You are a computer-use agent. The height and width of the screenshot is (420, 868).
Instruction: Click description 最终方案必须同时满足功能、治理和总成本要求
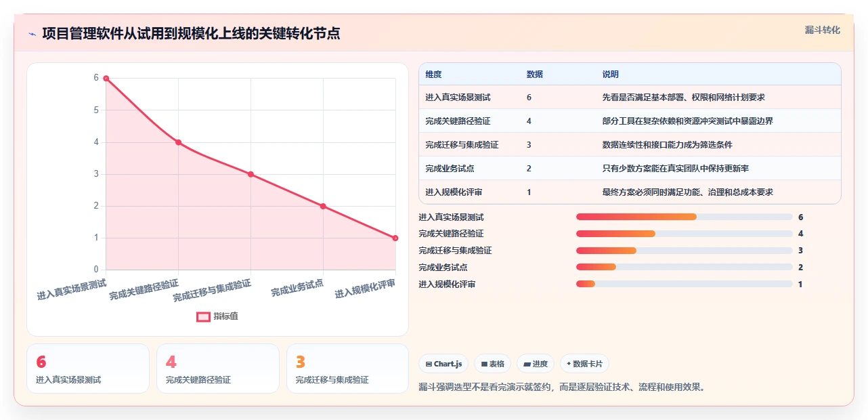[687, 192]
